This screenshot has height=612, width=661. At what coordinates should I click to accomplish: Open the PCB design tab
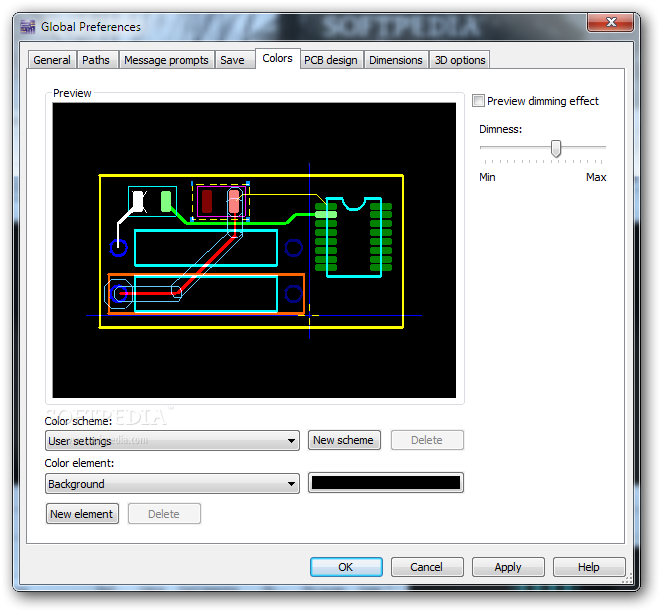331,60
